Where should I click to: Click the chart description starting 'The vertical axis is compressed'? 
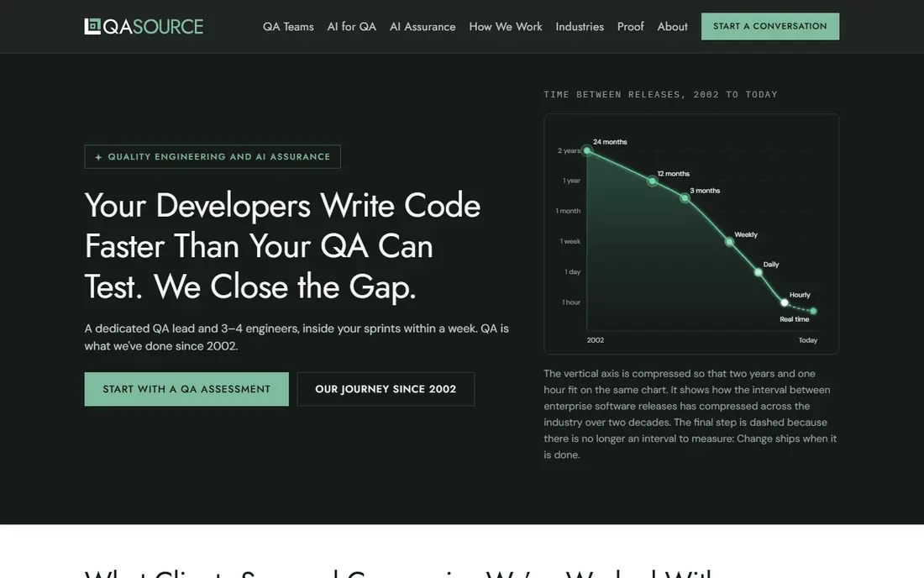(x=690, y=414)
